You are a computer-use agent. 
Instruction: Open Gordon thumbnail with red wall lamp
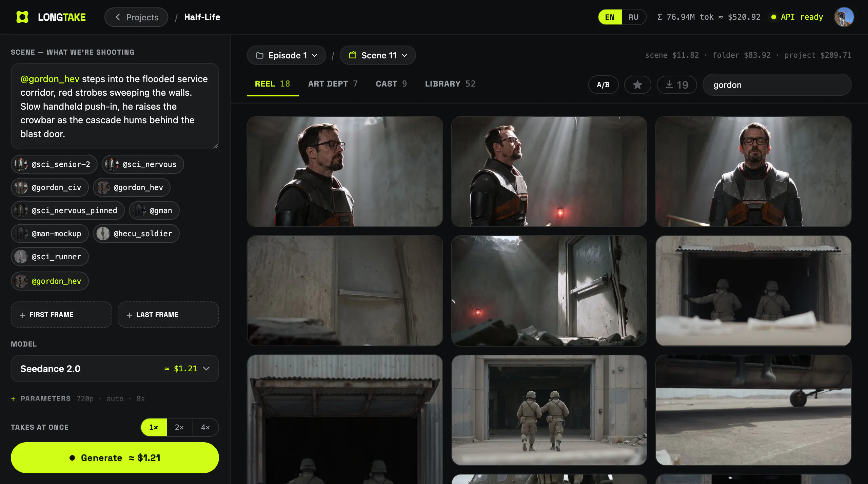(549, 171)
